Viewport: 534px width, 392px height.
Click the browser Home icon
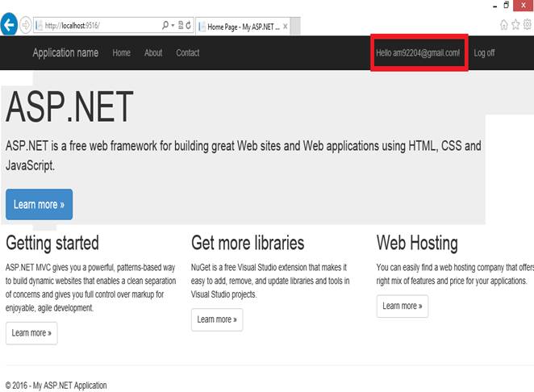coord(503,24)
